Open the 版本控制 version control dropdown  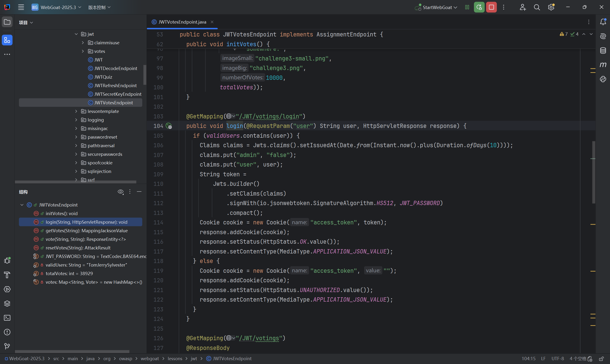99,7
